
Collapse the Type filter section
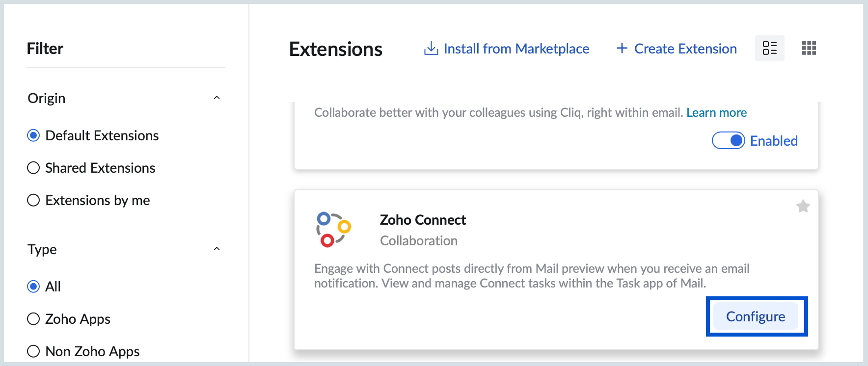click(x=217, y=249)
